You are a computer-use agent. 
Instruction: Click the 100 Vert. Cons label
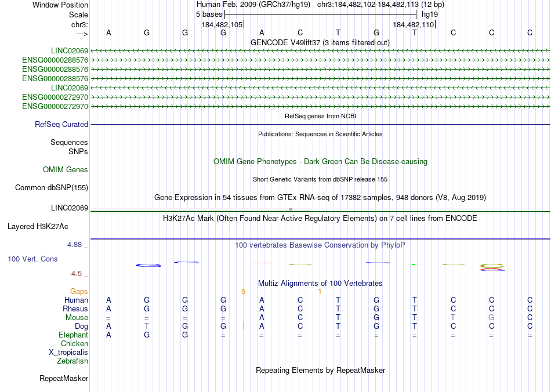point(32,259)
